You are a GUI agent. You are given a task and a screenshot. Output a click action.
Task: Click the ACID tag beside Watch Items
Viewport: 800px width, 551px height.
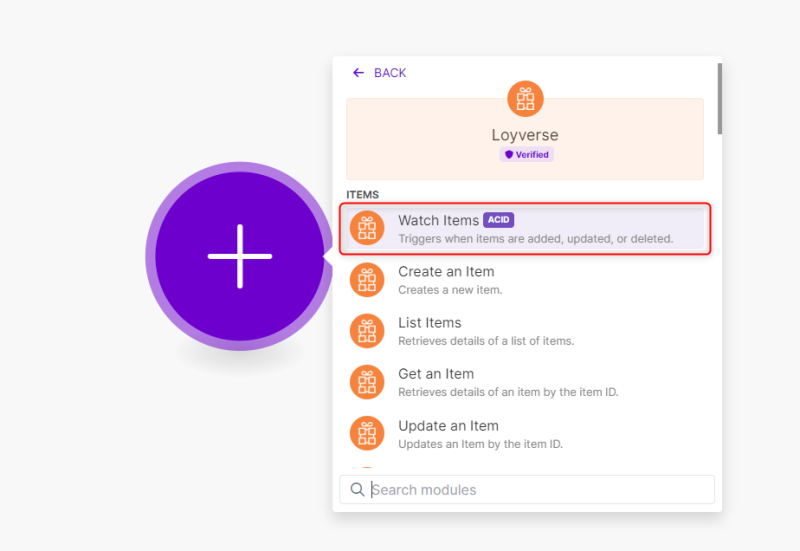[498, 220]
